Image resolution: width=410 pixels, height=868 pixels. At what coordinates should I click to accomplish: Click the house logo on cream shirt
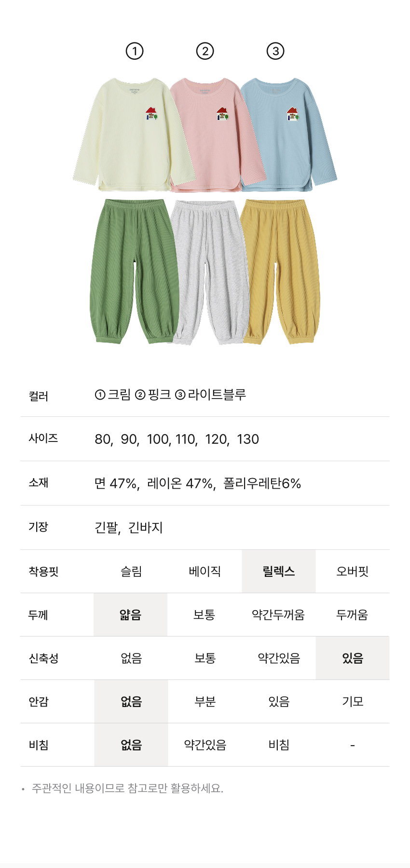[x=151, y=114]
